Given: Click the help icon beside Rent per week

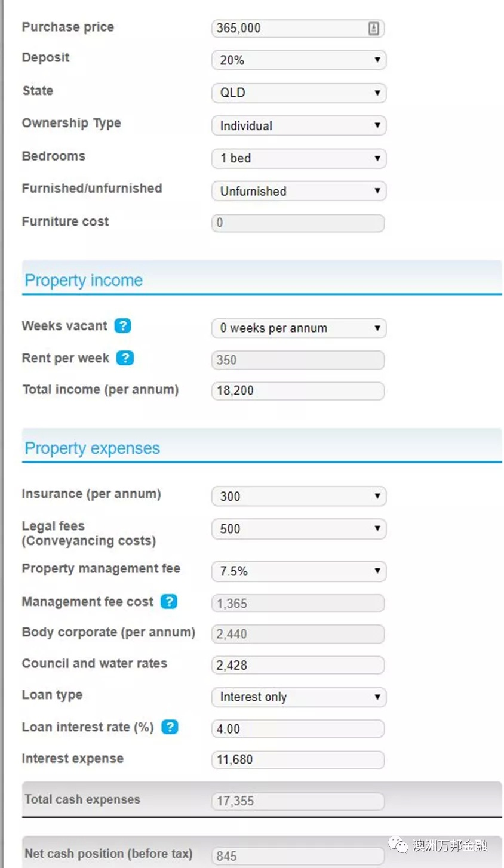Looking at the screenshot, I should [x=125, y=358].
